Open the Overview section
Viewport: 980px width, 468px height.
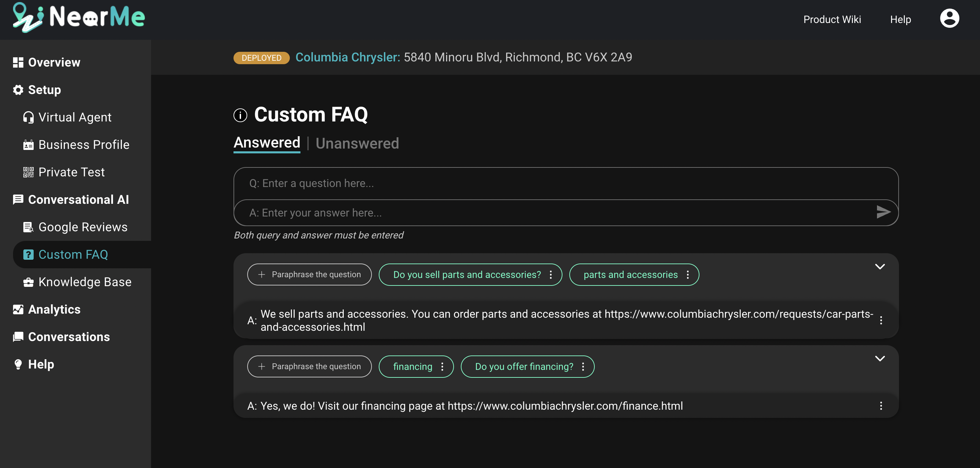tap(54, 62)
